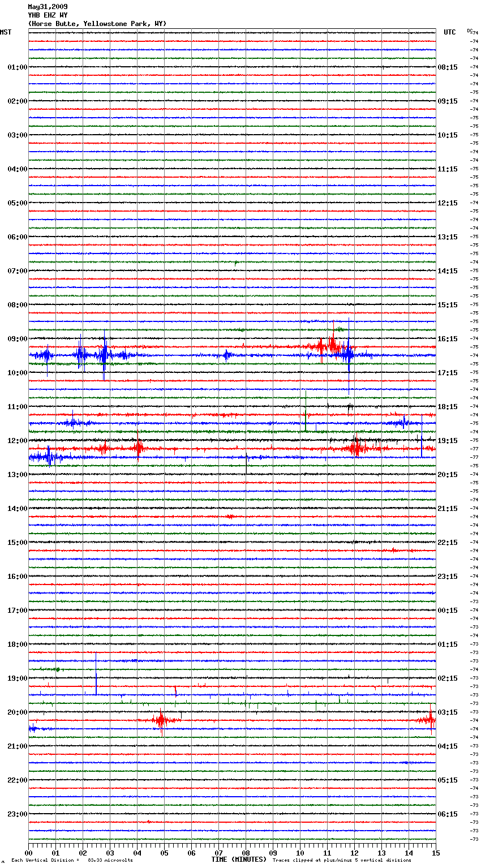Click minute tick label '00' on the time axis
Image resolution: width=481 pixels, height=868 pixels.
29,853
